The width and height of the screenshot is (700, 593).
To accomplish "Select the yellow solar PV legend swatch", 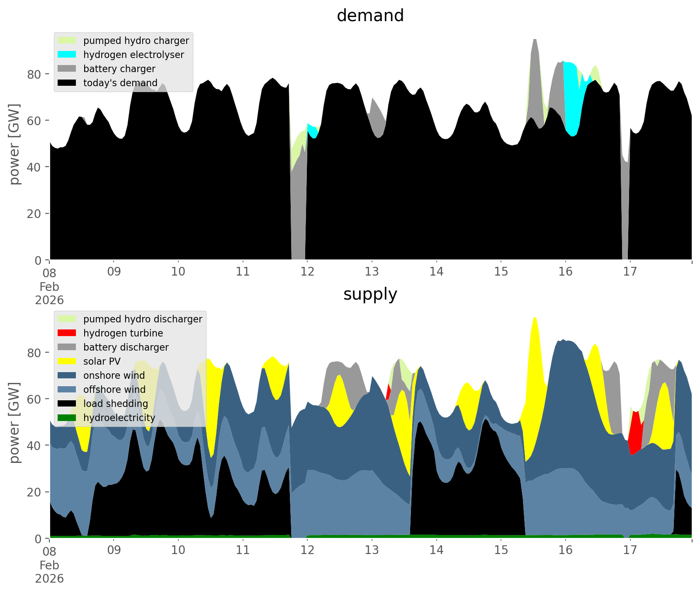I will click(67, 361).
